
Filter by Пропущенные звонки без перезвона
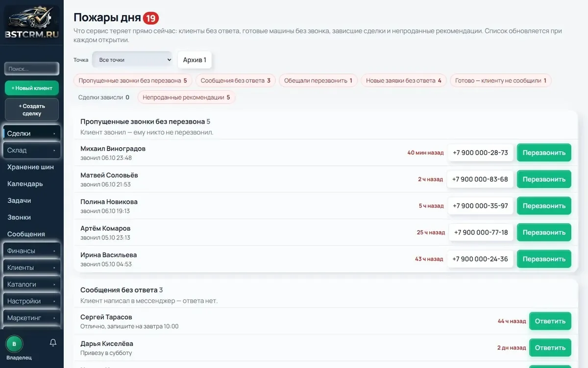(x=133, y=80)
